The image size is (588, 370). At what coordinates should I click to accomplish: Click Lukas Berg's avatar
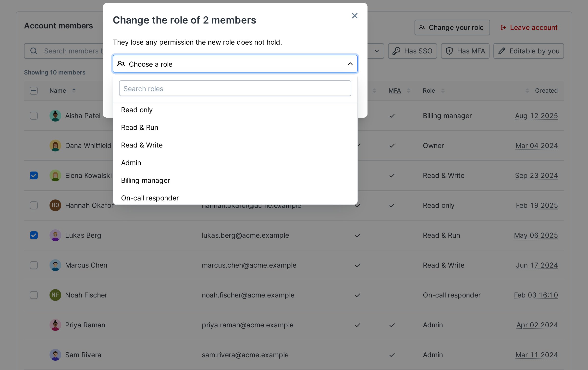(x=55, y=235)
